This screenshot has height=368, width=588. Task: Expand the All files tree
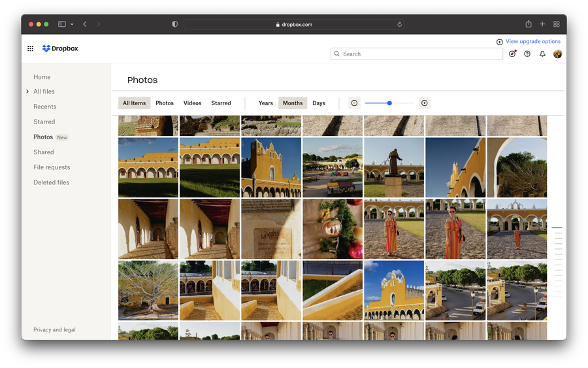[27, 91]
